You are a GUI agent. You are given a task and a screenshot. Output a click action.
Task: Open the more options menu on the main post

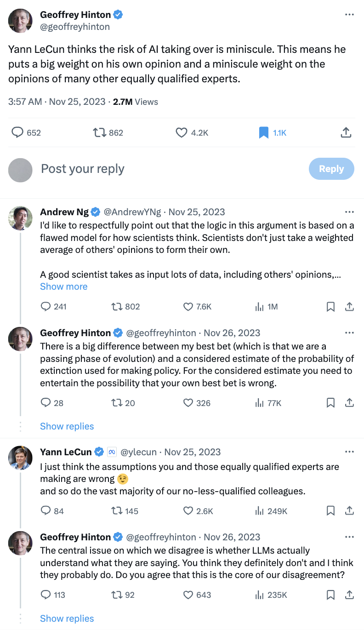[x=349, y=15]
